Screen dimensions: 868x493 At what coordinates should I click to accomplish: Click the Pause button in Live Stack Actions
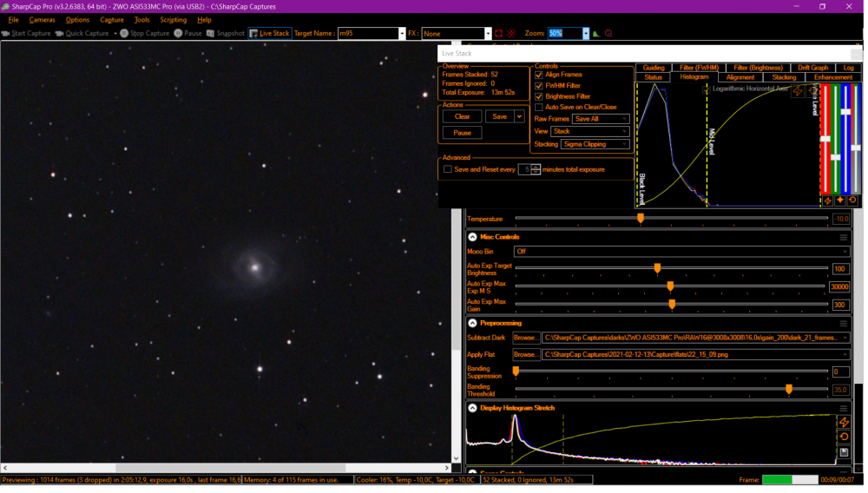point(463,133)
